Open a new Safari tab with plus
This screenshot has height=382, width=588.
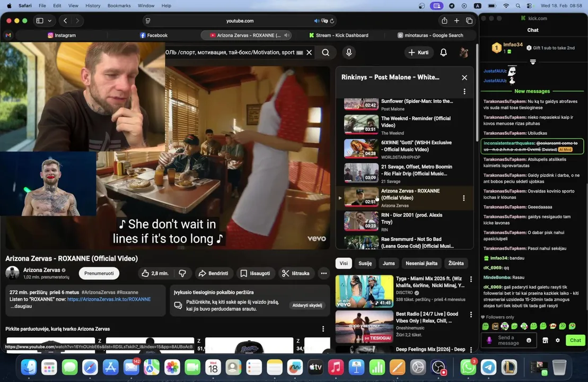(457, 21)
